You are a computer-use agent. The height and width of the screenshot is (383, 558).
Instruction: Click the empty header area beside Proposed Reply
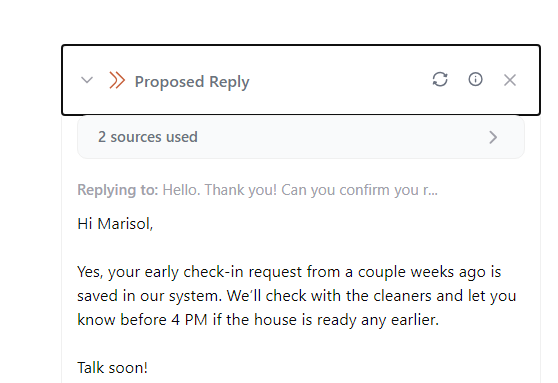coord(338,80)
